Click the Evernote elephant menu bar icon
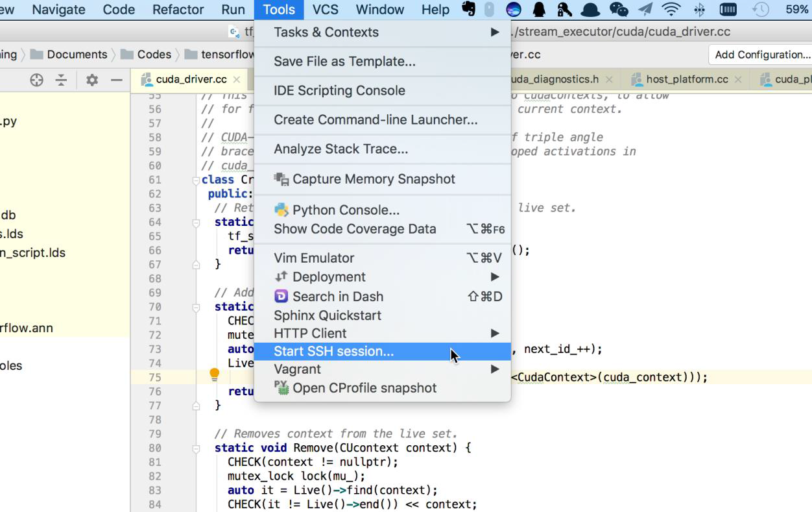The width and height of the screenshot is (812, 512). click(468, 9)
